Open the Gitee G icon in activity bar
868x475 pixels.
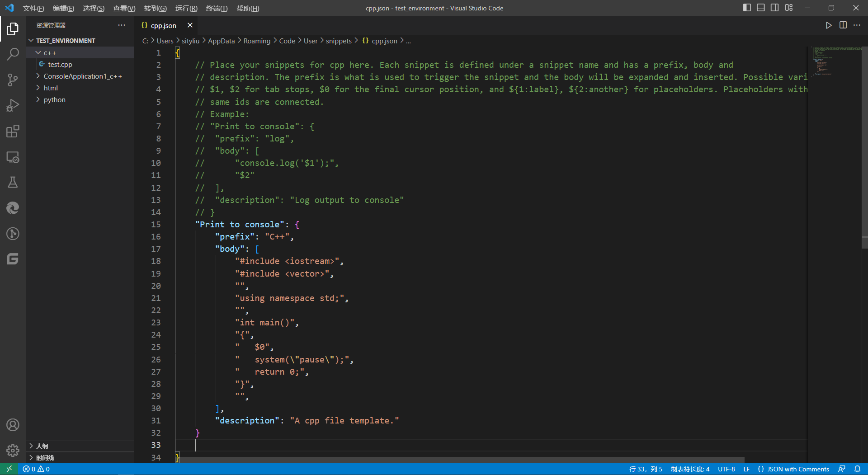click(13, 259)
